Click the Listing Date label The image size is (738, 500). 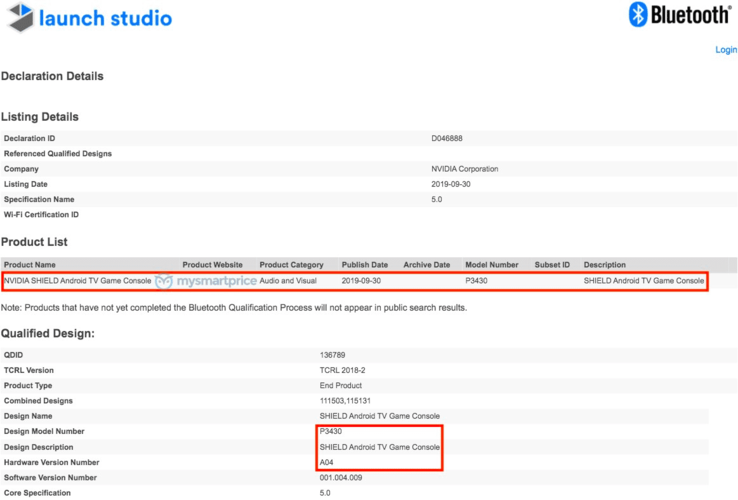tap(25, 184)
